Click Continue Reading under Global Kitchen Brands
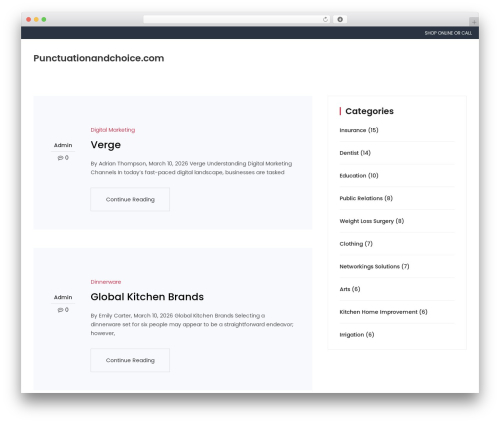Viewport: 500px width, 423px height. 130,360
